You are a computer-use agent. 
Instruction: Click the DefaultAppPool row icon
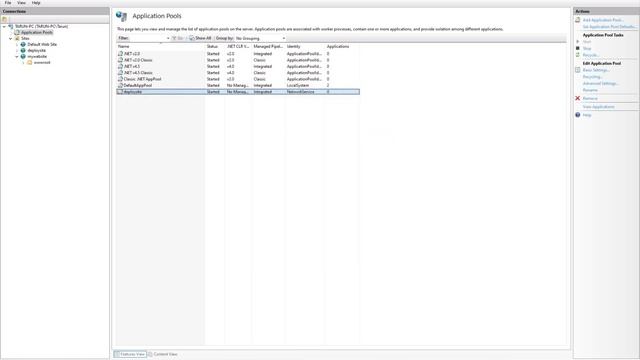tap(120, 85)
